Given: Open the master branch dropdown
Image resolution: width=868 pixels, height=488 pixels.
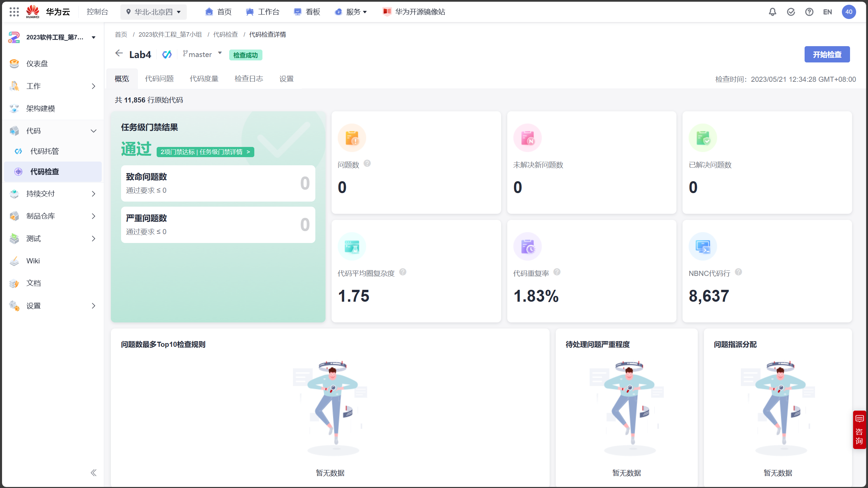Looking at the screenshot, I should 202,54.
